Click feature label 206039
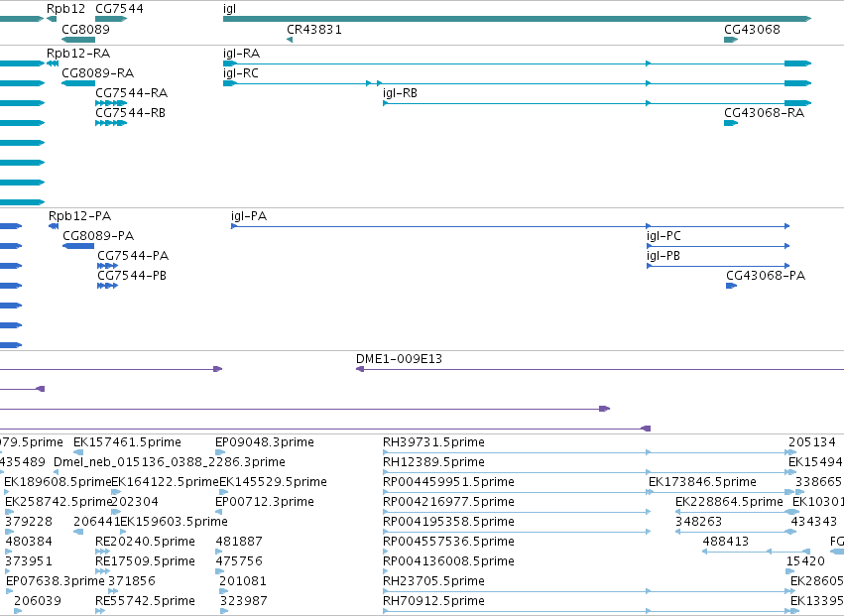This screenshot has width=844, height=616. tap(38, 601)
